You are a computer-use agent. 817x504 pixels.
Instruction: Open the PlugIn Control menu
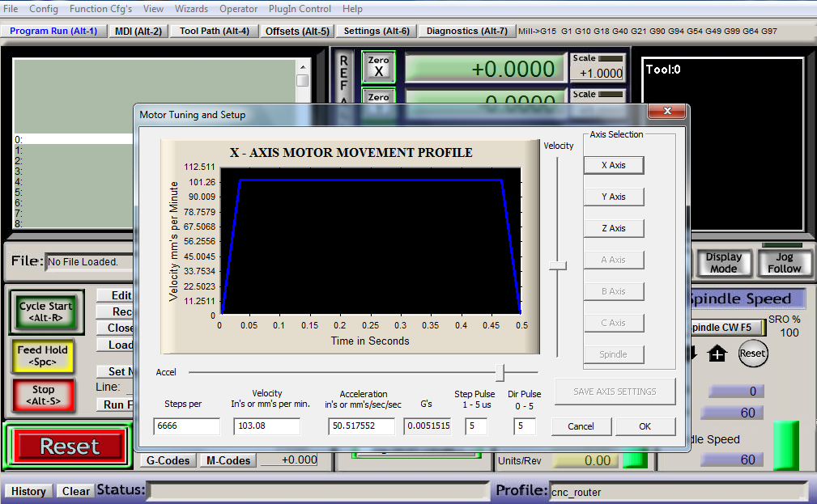[x=300, y=9]
